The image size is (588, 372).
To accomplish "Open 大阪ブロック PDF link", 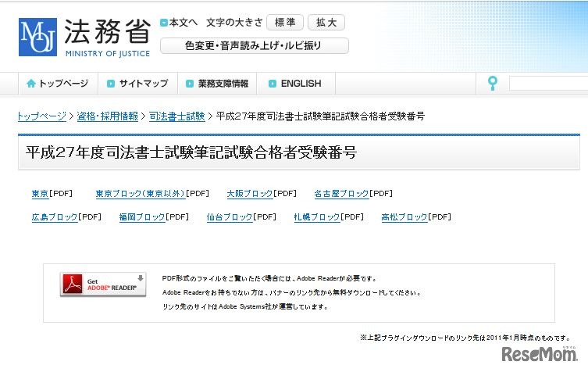I will 250,194.
